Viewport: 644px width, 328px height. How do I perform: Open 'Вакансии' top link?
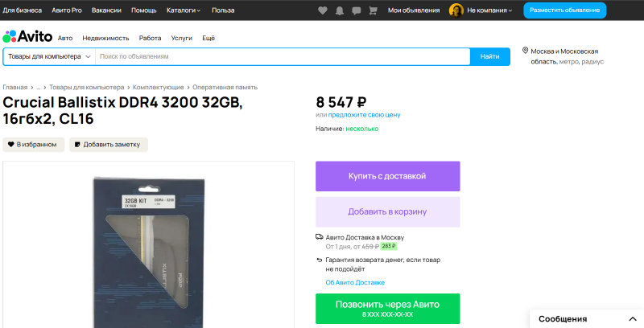click(106, 10)
